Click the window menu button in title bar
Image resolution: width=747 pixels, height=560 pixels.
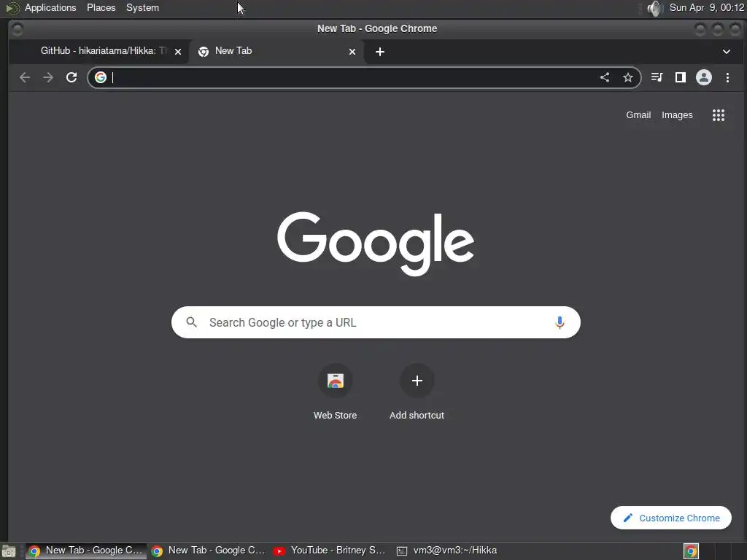click(18, 29)
